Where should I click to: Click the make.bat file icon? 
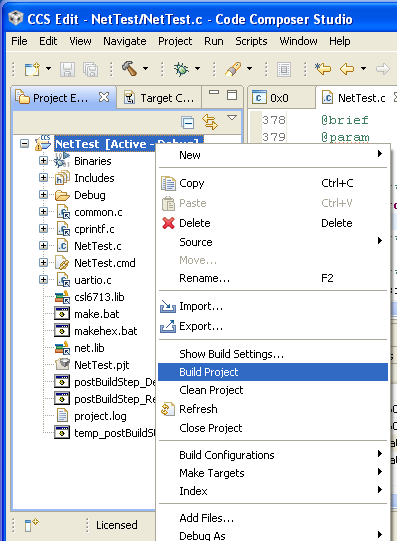point(62,314)
